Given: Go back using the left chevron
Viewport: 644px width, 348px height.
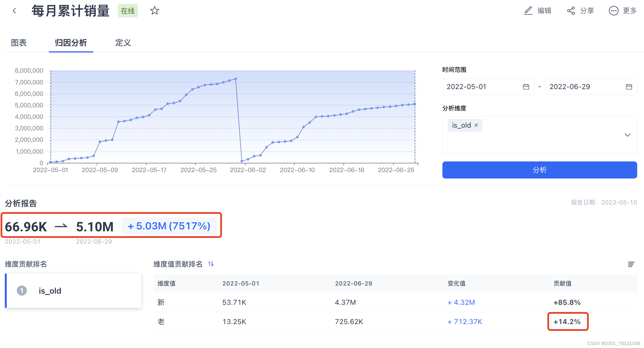Looking at the screenshot, I should 14,11.
